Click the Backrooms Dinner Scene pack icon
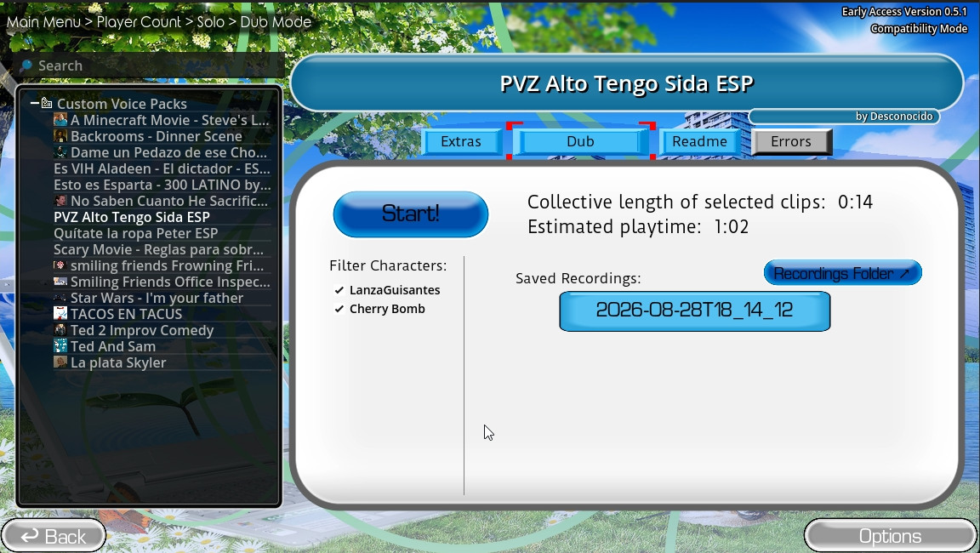This screenshot has height=553, width=980. [60, 136]
